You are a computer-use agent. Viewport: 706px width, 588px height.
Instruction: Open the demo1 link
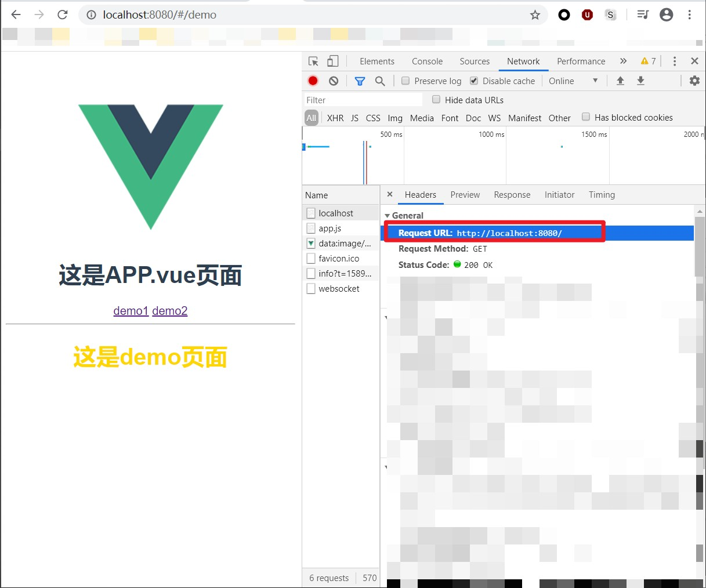click(x=131, y=311)
